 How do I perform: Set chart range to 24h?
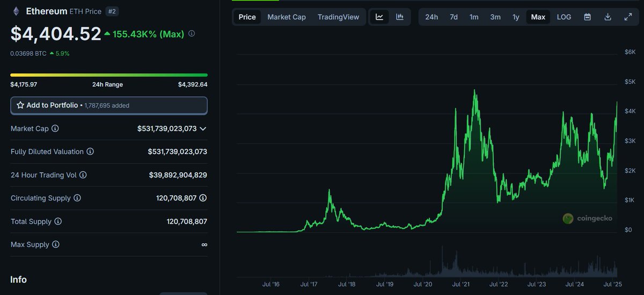[x=431, y=17]
